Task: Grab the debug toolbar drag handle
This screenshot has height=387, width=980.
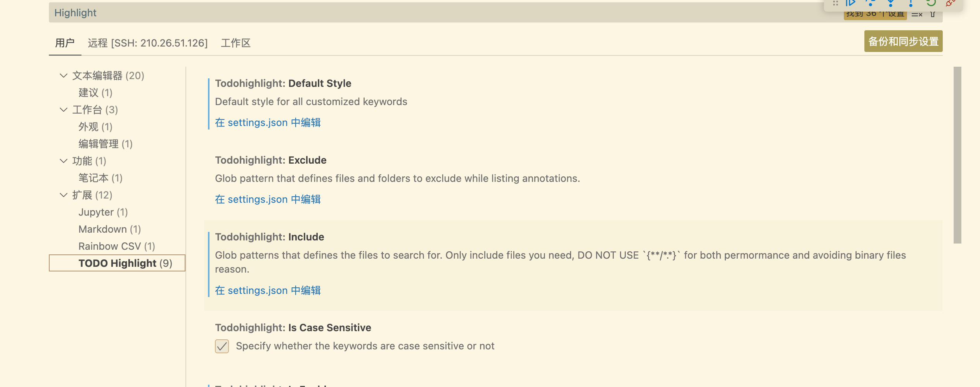Action: pyautogui.click(x=836, y=3)
